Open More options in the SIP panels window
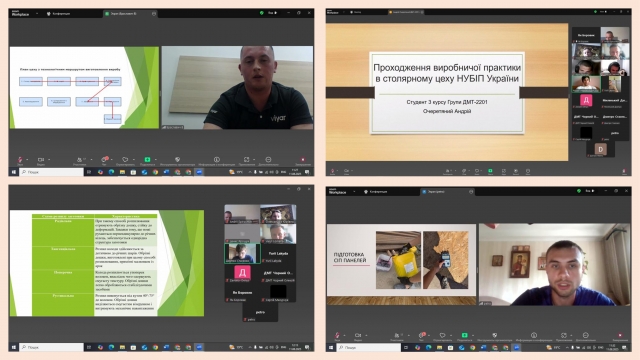This screenshot has width=640, height=360. [x=585, y=336]
